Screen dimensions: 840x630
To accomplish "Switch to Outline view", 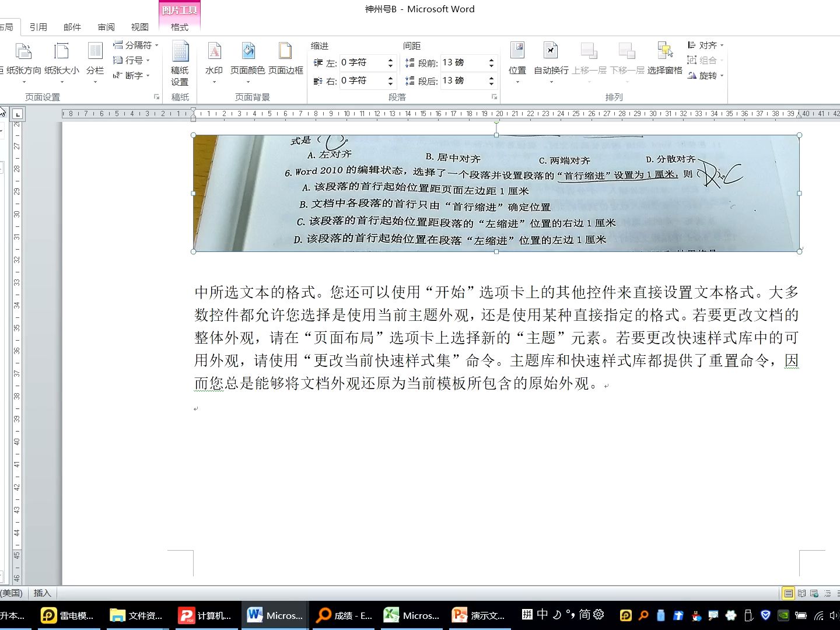I will [827, 593].
